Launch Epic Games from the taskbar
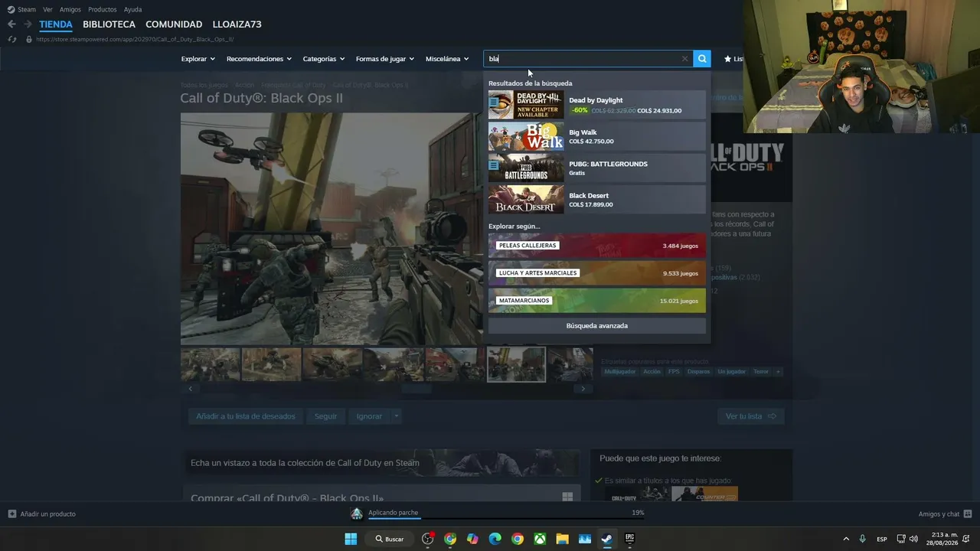Screen dimensions: 980x551 point(630,539)
